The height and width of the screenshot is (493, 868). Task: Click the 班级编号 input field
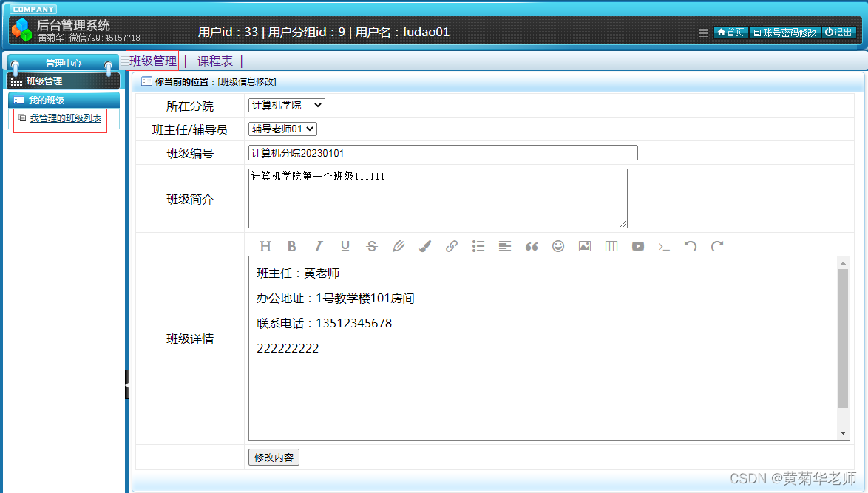(443, 153)
